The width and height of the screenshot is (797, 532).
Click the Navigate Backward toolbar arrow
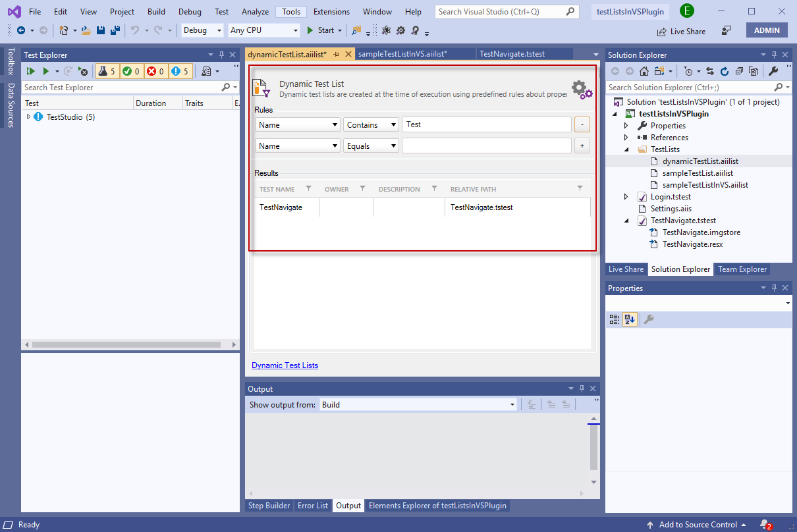[20, 30]
